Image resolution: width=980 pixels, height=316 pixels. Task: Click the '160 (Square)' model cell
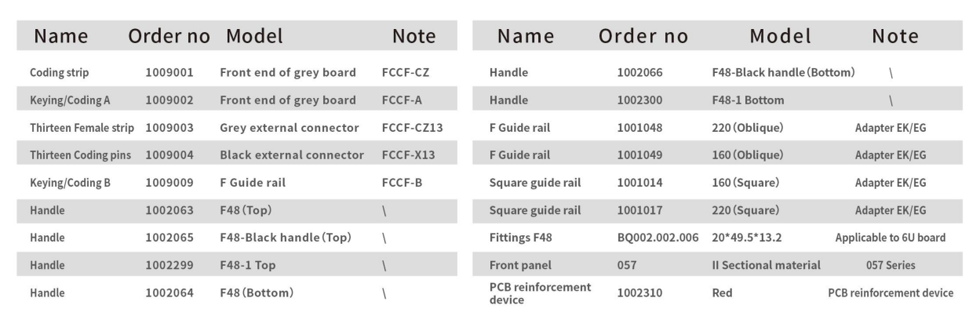click(742, 183)
